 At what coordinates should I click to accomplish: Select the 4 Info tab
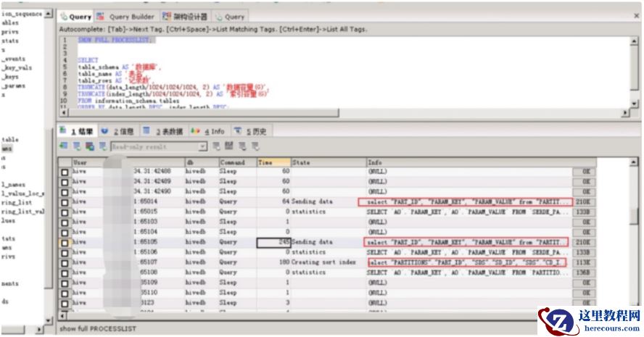[x=208, y=131]
